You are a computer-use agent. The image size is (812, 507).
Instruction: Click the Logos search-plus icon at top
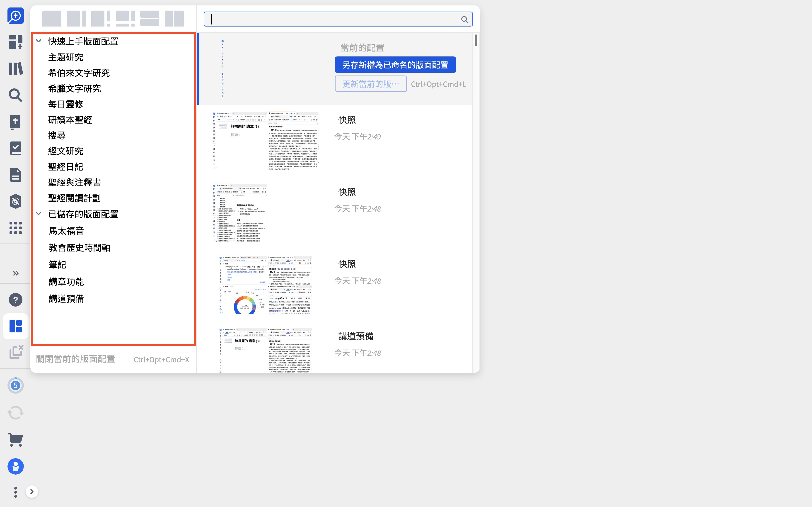click(15, 16)
